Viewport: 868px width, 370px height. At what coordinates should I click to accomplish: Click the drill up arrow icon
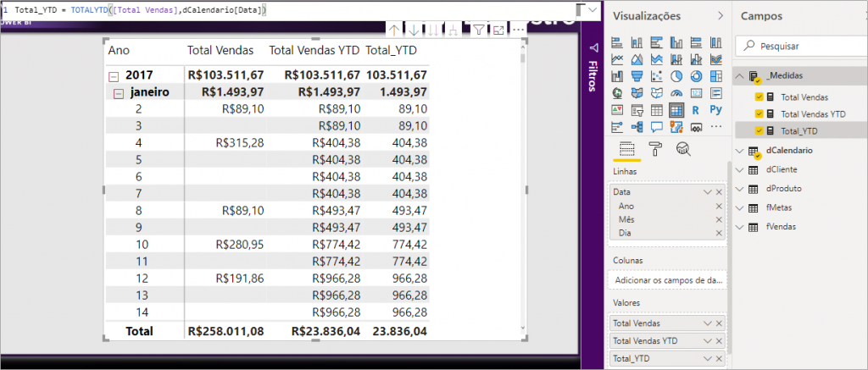394,30
